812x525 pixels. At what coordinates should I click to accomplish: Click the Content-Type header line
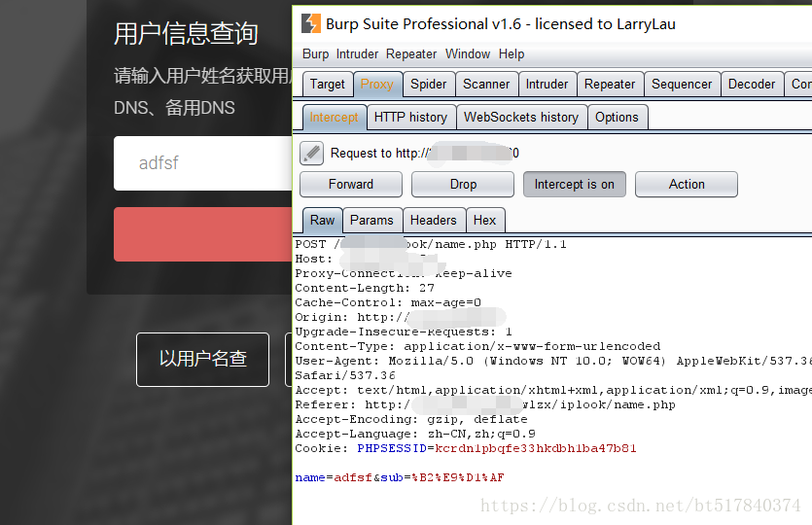(x=477, y=346)
